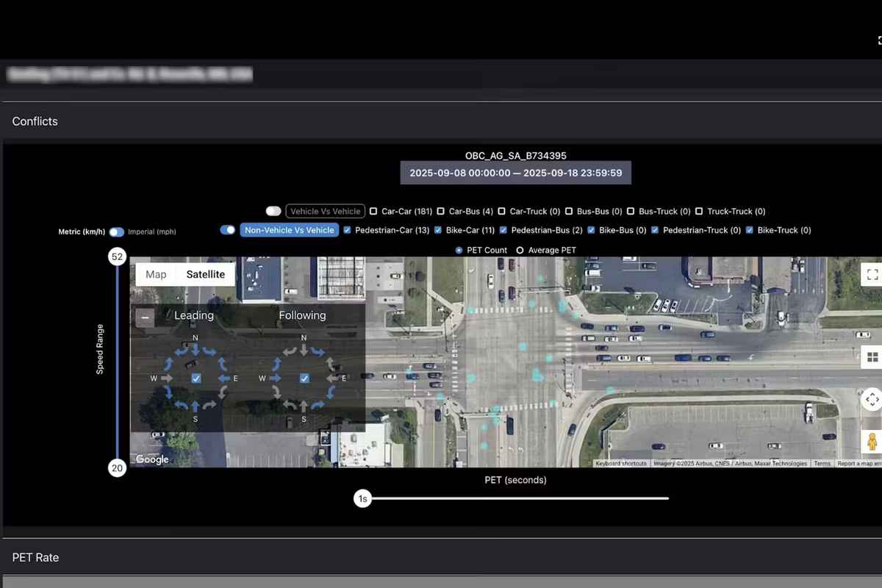882x588 pixels.
Task: Toggle Following gray straight arrow beside E
Action: (331, 379)
